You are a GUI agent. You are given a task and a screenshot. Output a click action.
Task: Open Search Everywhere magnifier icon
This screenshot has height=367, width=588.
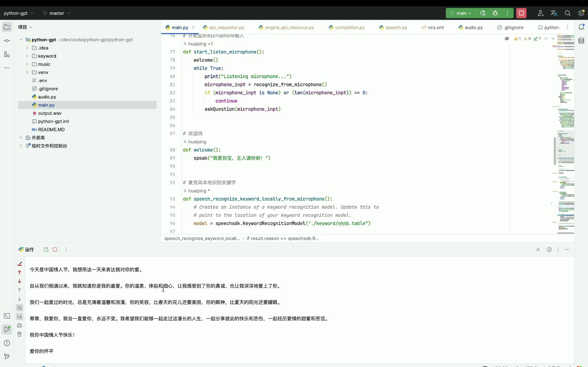pyautogui.click(x=568, y=13)
